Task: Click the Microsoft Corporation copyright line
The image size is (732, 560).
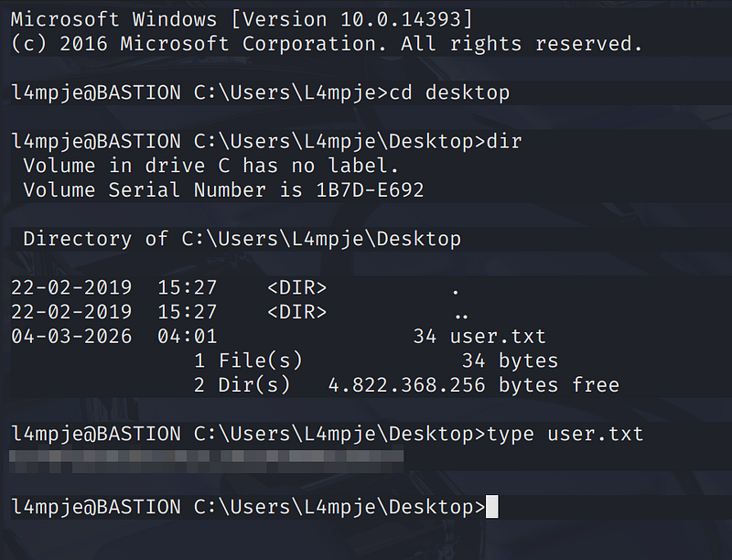Action: tap(327, 44)
